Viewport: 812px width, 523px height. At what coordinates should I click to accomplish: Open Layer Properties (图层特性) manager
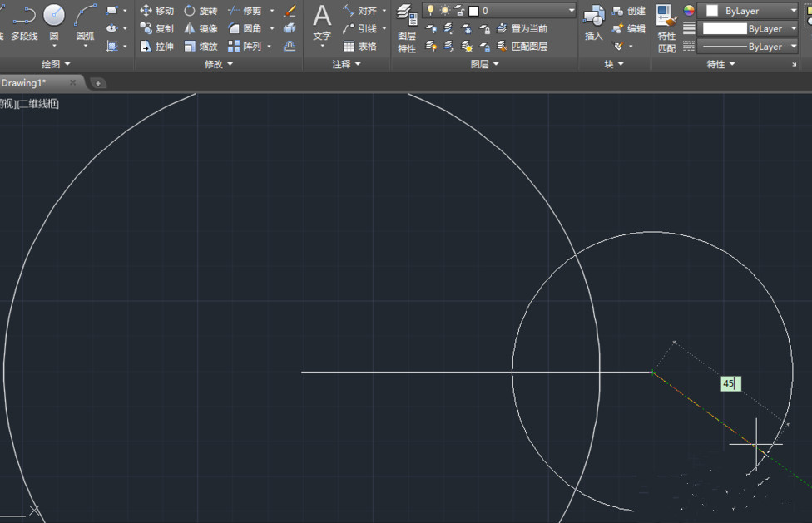(x=407, y=28)
